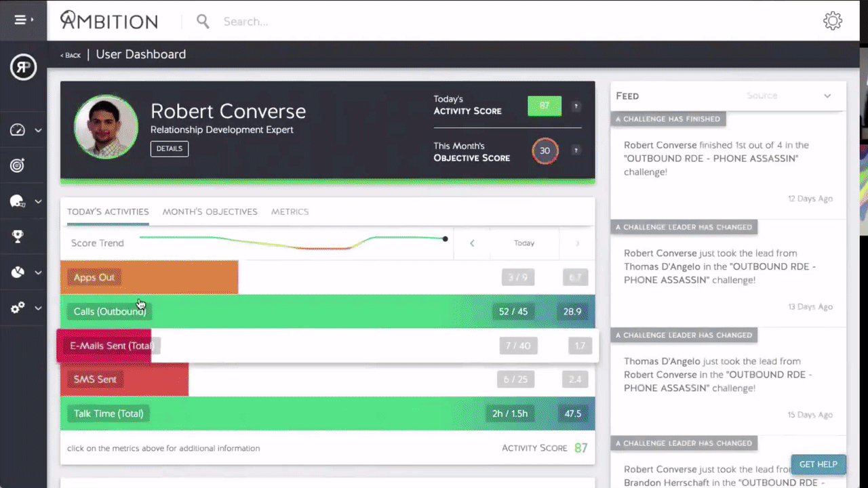Open the speedometer dashboard icon
Image resolution: width=868 pixels, height=488 pixels.
click(x=18, y=130)
